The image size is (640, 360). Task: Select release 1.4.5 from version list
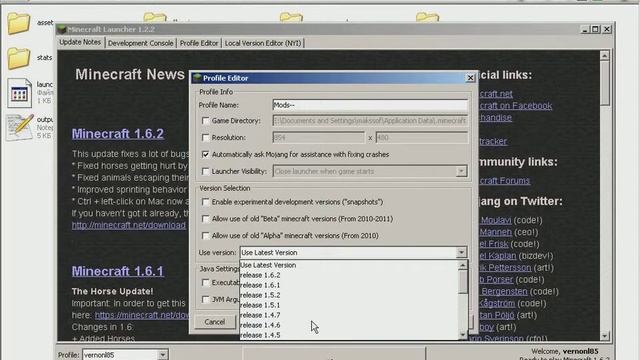(x=349, y=335)
